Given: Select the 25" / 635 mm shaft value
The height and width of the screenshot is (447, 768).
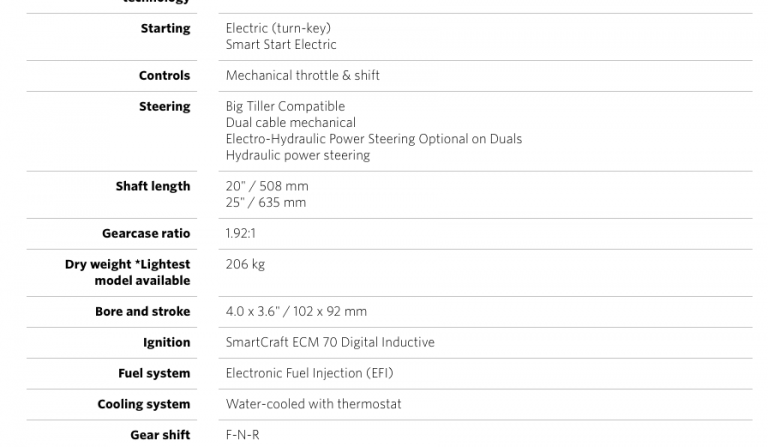Looking at the screenshot, I should pyautogui.click(x=266, y=203).
